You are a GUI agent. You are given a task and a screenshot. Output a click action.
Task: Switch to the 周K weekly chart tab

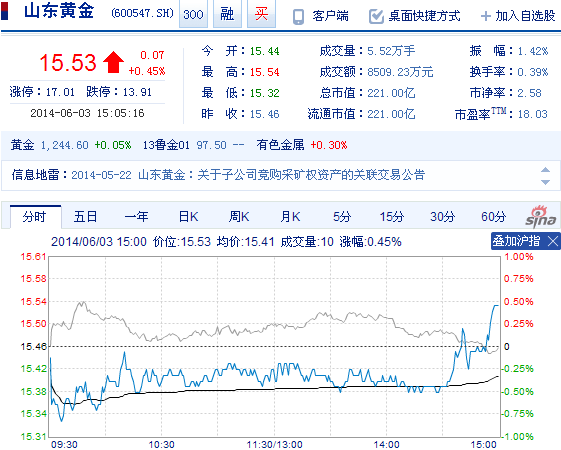[x=239, y=217]
